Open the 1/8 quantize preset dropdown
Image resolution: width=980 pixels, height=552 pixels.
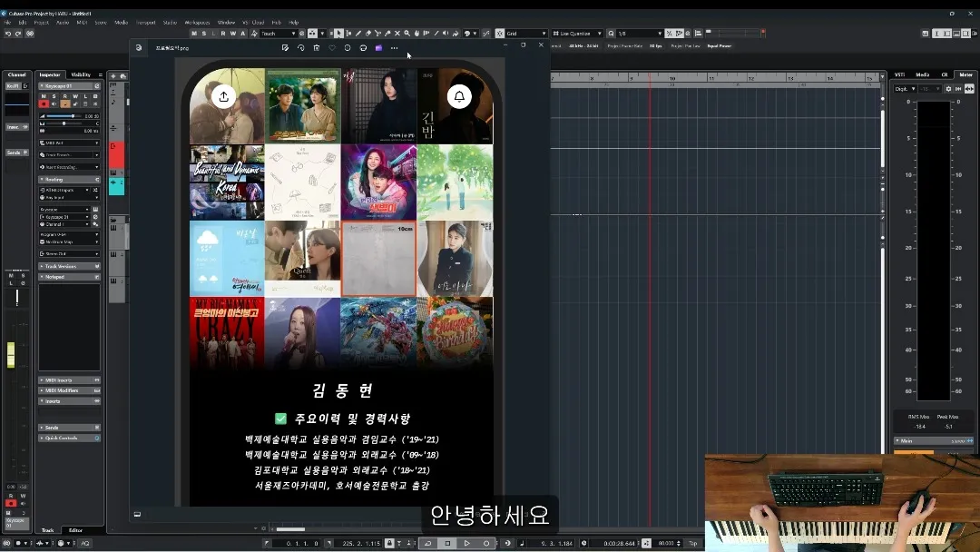640,33
